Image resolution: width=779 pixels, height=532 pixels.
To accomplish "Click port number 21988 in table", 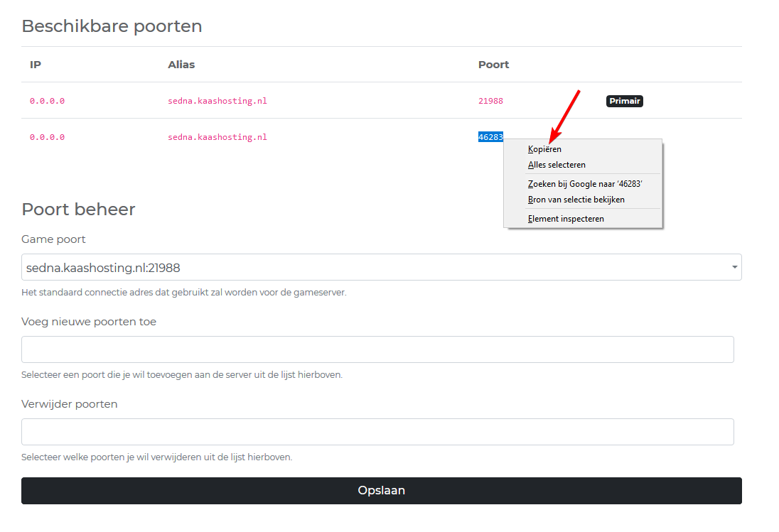I will click(490, 101).
